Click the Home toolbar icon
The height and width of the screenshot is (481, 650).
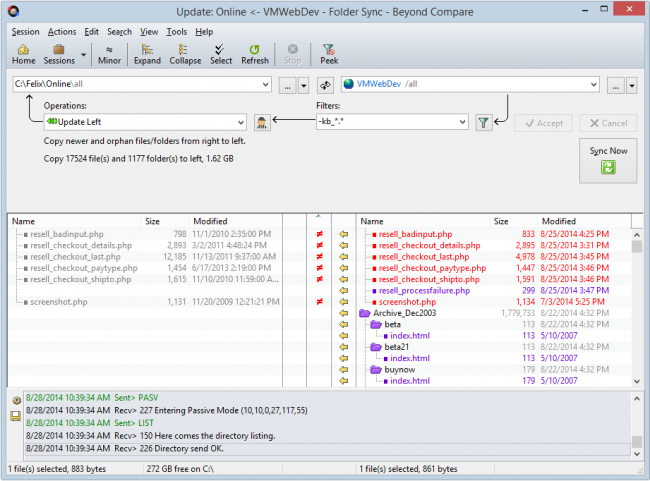tap(24, 53)
